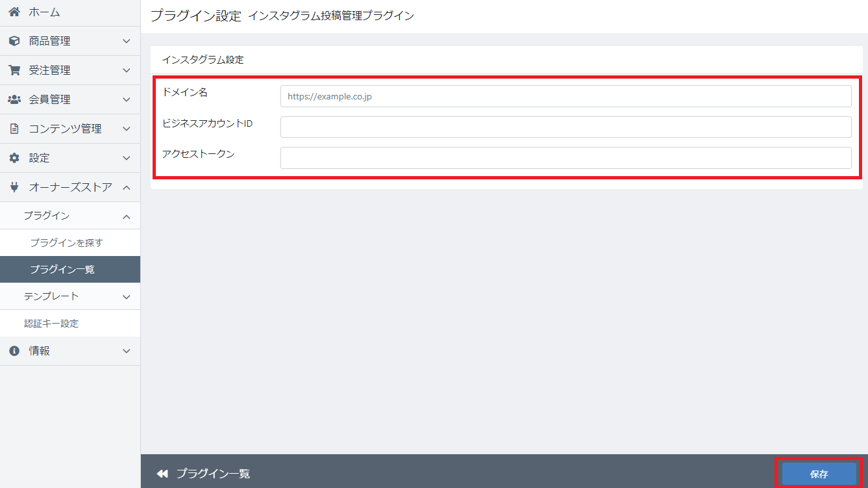Click the document icon for コンテンツ管理
Viewport: 868px width, 488px height.
point(14,129)
